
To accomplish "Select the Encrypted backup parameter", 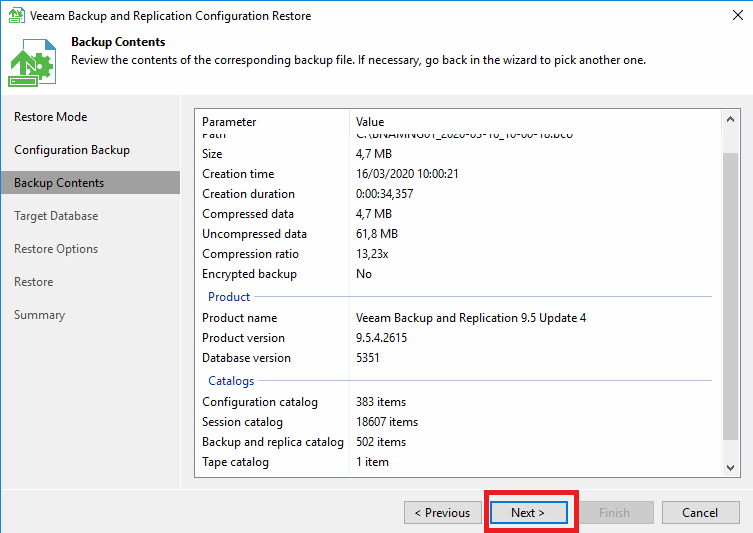I will point(249,274).
